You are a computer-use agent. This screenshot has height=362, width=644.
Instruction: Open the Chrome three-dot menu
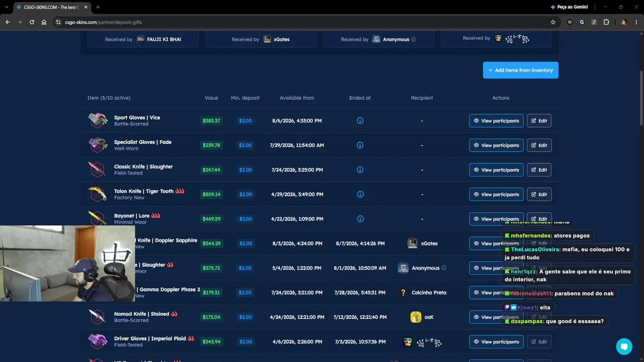[x=636, y=22]
